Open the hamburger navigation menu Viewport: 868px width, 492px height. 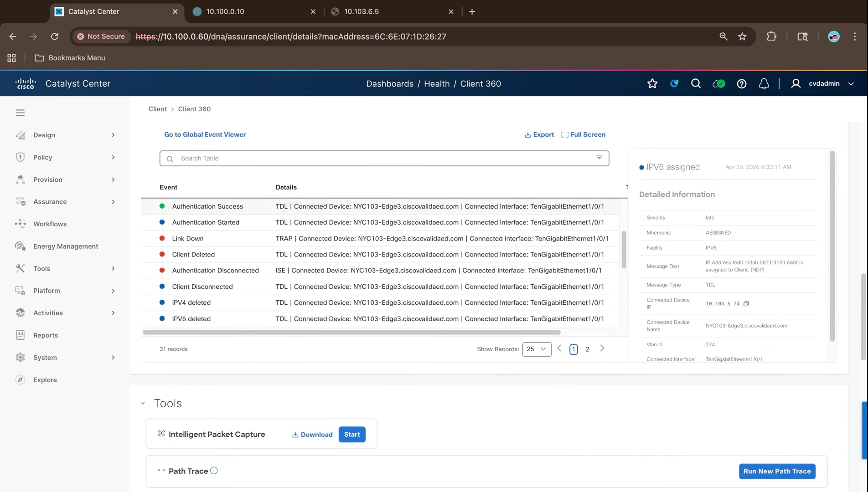20,113
